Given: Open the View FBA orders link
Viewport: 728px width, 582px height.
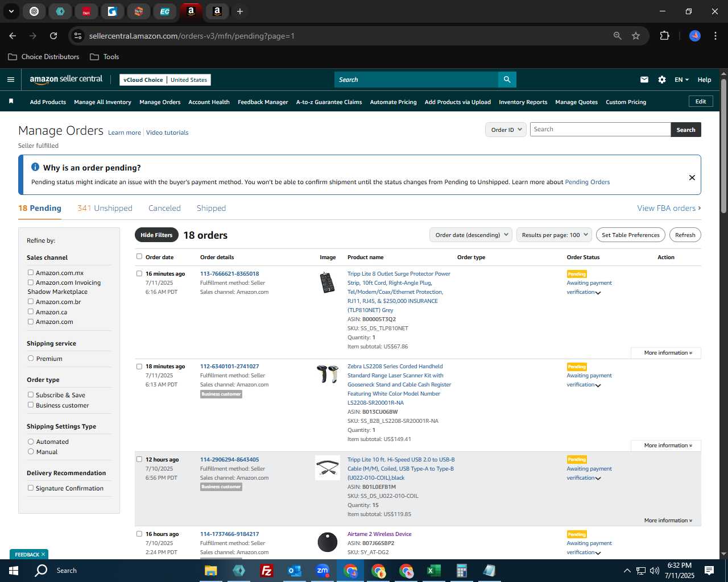Looking at the screenshot, I should click(669, 208).
